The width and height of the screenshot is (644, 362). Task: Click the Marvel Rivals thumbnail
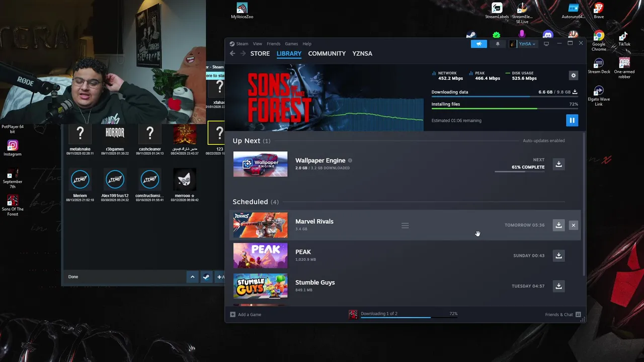coord(260,225)
